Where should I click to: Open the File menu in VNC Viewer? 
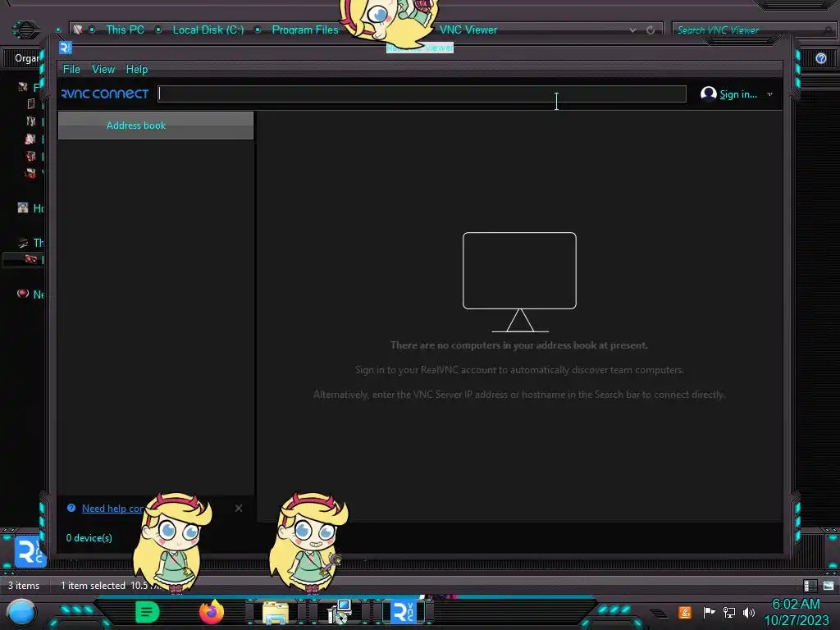pyautogui.click(x=71, y=69)
